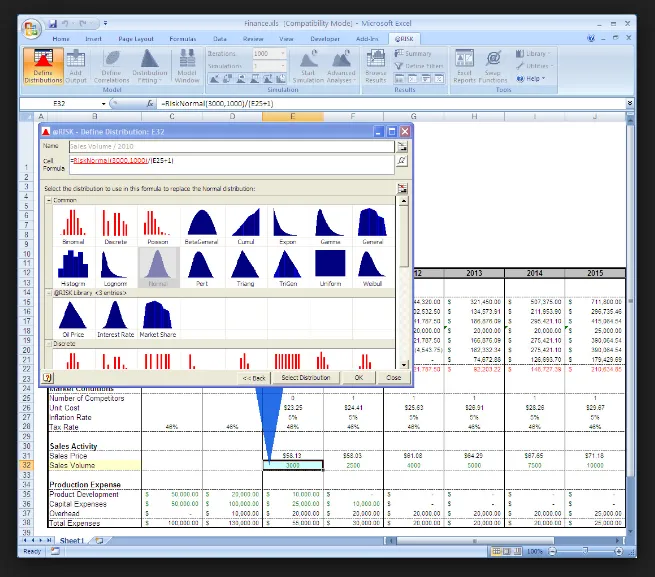
Task: Pick the Cumul distribution icon
Action: (x=246, y=226)
